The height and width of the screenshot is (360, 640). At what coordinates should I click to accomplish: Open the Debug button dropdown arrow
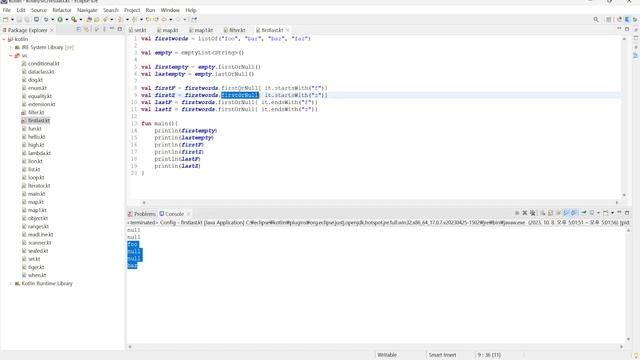point(53,20)
